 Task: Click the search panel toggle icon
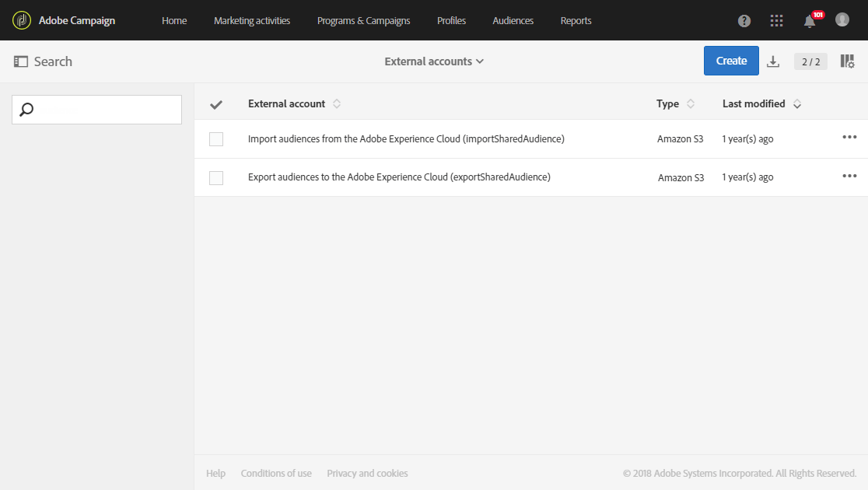(19, 61)
